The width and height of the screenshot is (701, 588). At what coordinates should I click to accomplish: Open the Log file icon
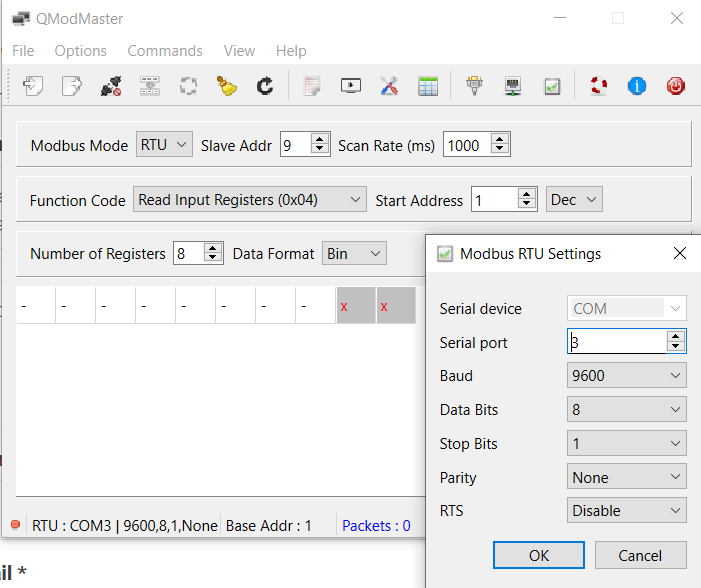pyautogui.click(x=312, y=86)
